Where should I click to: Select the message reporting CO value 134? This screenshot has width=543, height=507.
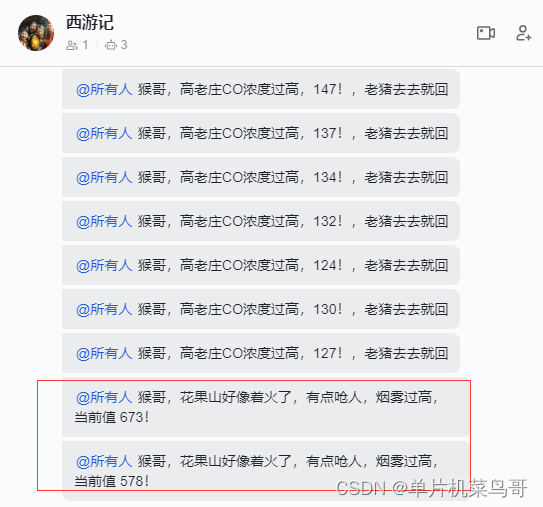coord(261,177)
